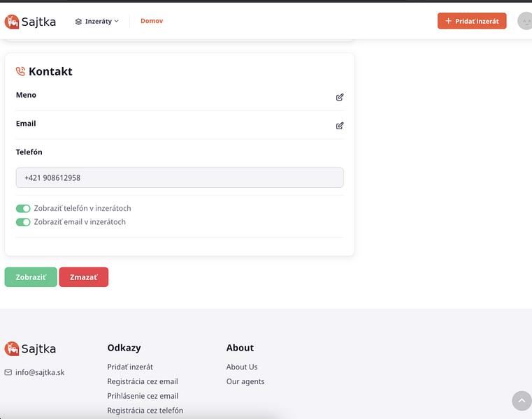Click the Sajtka logo in the header

tap(30, 22)
